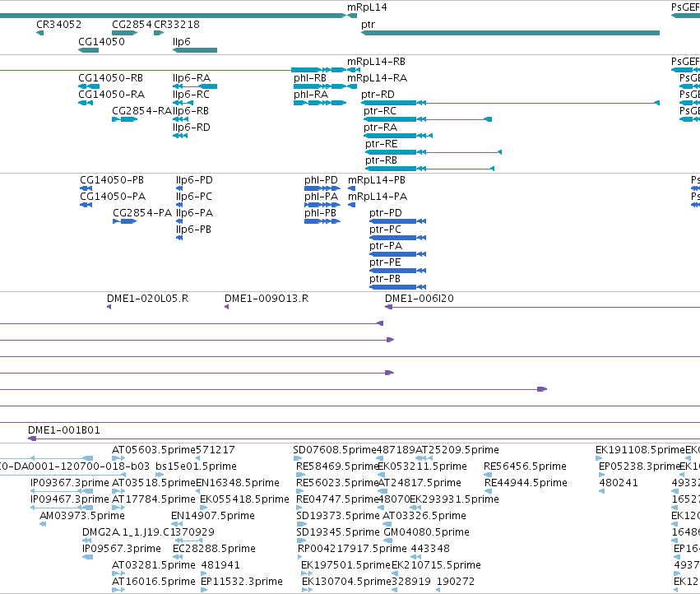Select the phl-PB protein label
The image size is (700, 594).
pyautogui.click(x=321, y=213)
